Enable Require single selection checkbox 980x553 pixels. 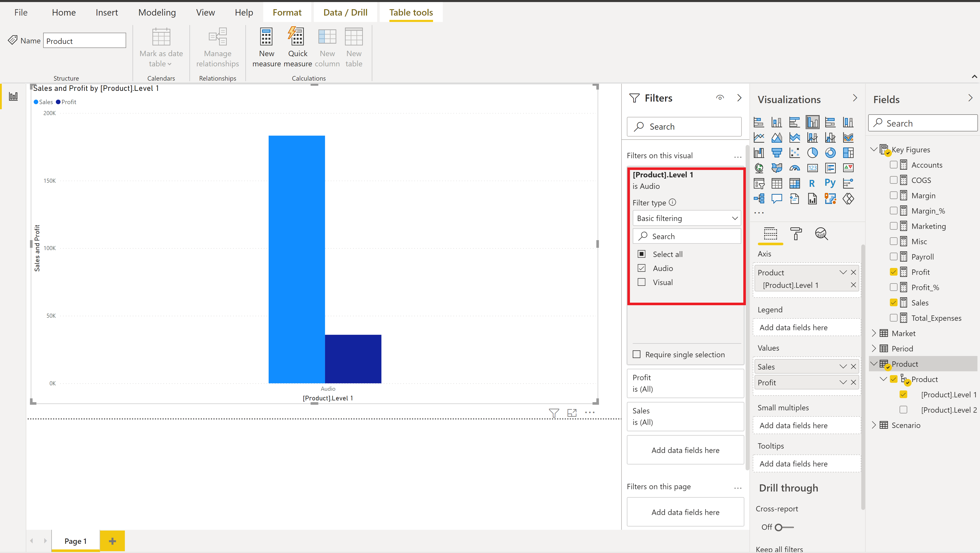tap(637, 354)
